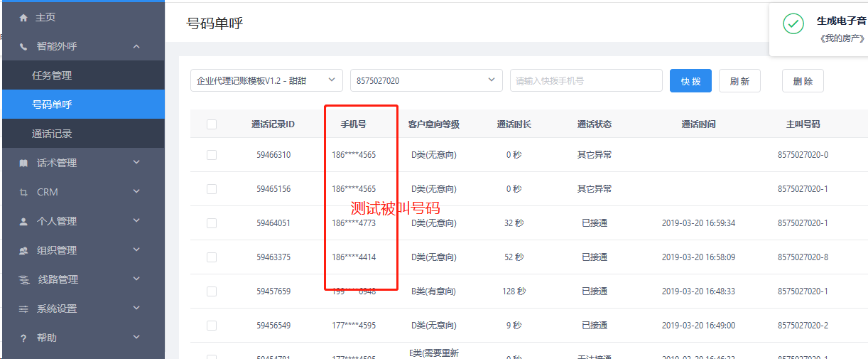This screenshot has width=868, height=359.
Task: Focus the 请输入快拨手机号 input field
Action: (x=586, y=80)
